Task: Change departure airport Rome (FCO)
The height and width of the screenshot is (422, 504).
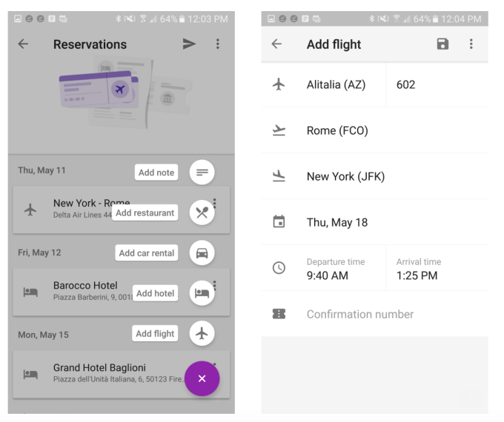Action: tap(374, 130)
